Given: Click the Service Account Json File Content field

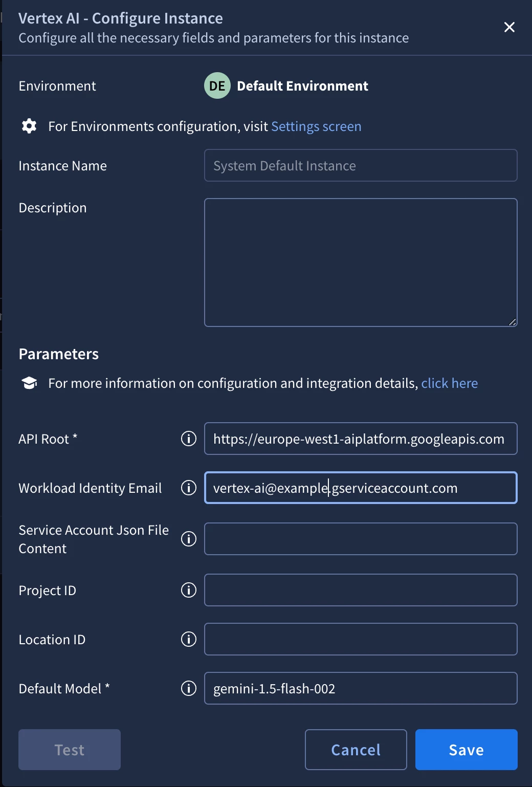Looking at the screenshot, I should click(361, 539).
